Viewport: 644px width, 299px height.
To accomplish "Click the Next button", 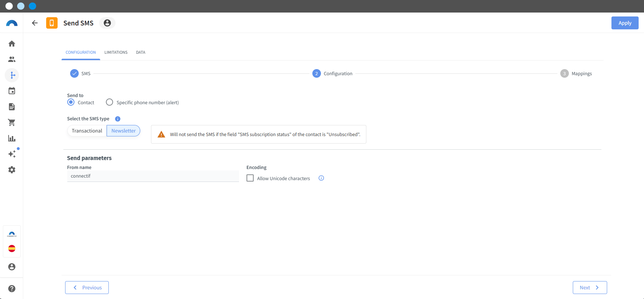I will (x=590, y=288).
